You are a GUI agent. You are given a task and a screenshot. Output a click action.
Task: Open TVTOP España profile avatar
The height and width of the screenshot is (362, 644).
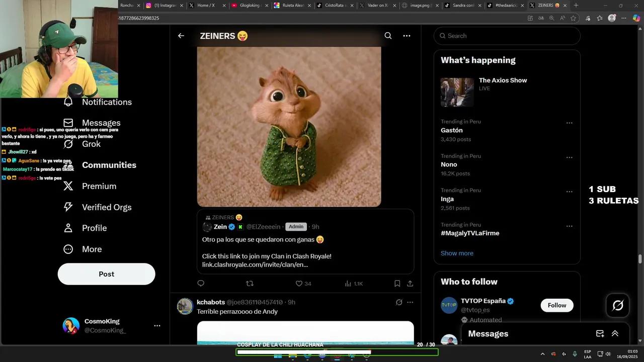[449, 305]
